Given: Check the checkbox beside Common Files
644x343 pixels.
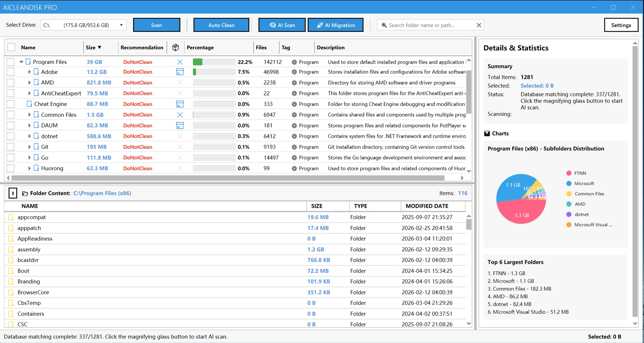Looking at the screenshot, I should 10,115.
